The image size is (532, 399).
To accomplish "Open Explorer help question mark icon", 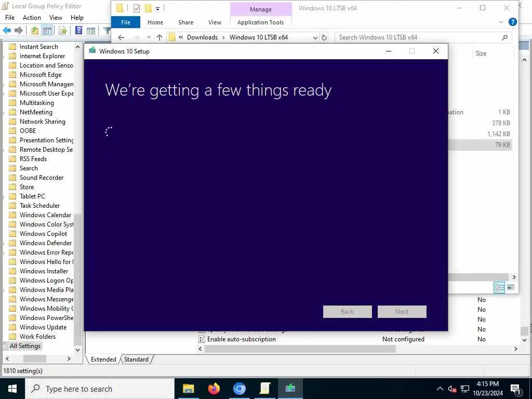I will (x=513, y=22).
